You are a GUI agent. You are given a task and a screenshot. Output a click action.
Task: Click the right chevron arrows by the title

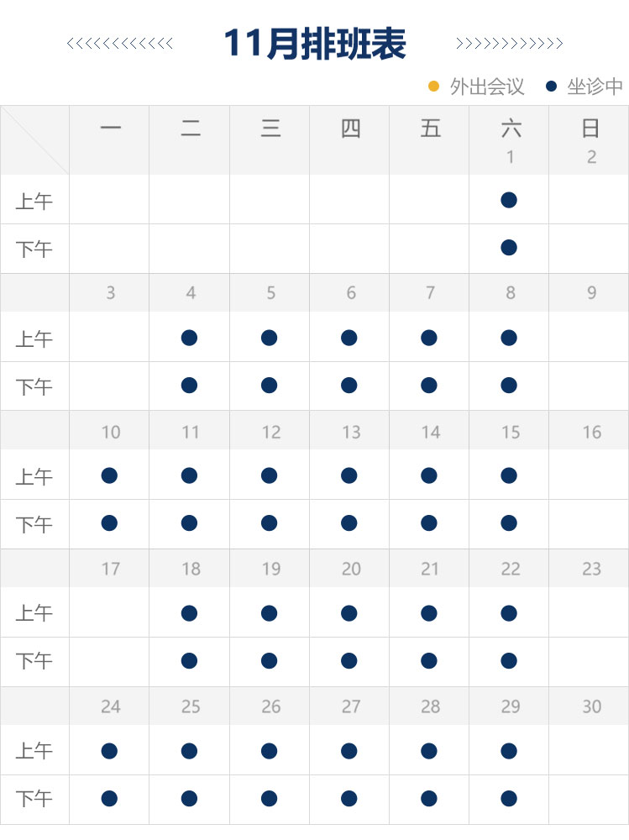tap(509, 44)
